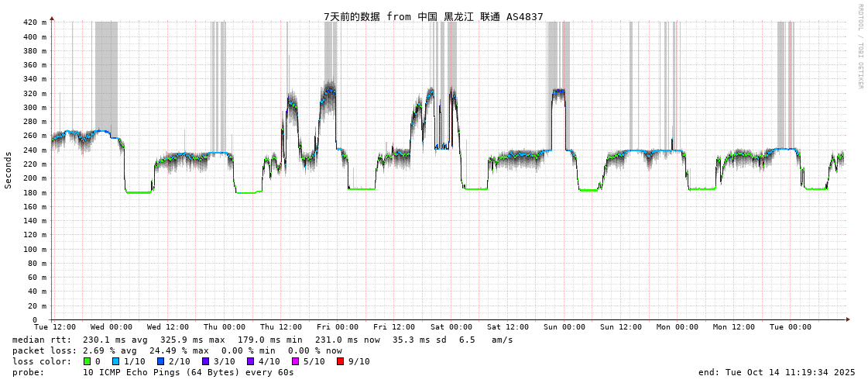Click the 'Tue 12:00' axis start label
This screenshot has width=868, height=383.
point(55,327)
